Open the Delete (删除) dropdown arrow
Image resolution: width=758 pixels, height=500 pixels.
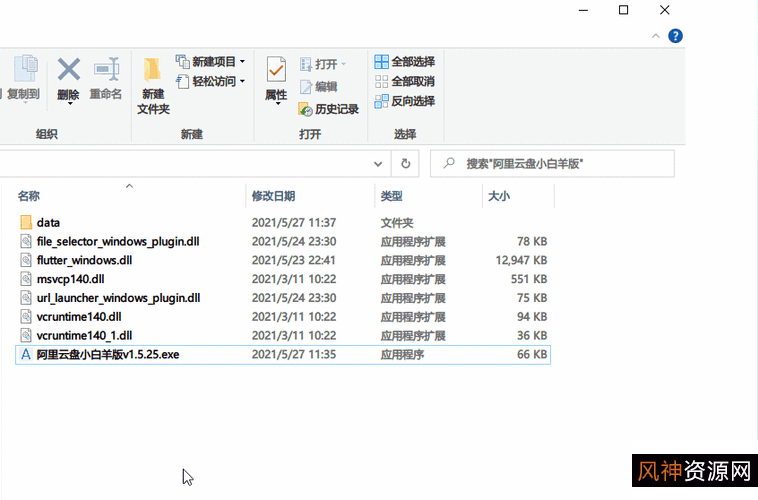(70, 103)
